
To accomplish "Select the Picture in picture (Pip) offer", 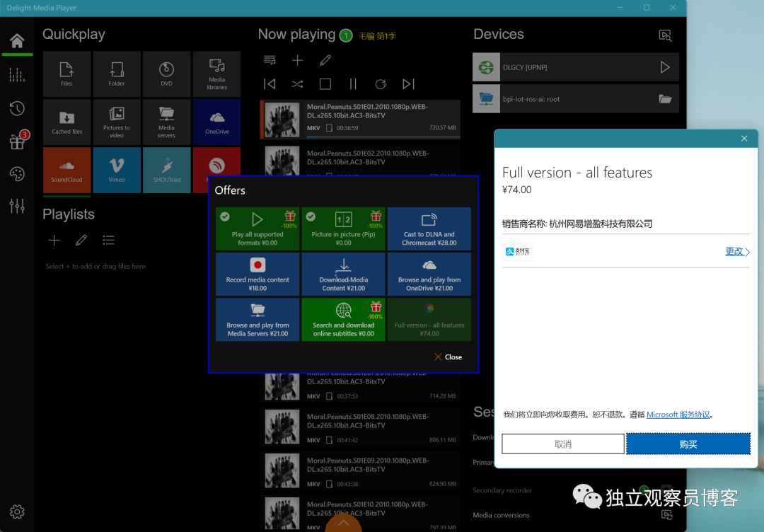I will [x=343, y=229].
